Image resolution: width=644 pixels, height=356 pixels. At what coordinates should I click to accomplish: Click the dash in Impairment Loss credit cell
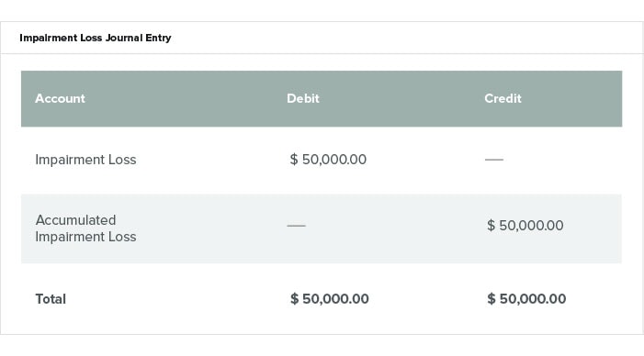pyautogui.click(x=494, y=160)
